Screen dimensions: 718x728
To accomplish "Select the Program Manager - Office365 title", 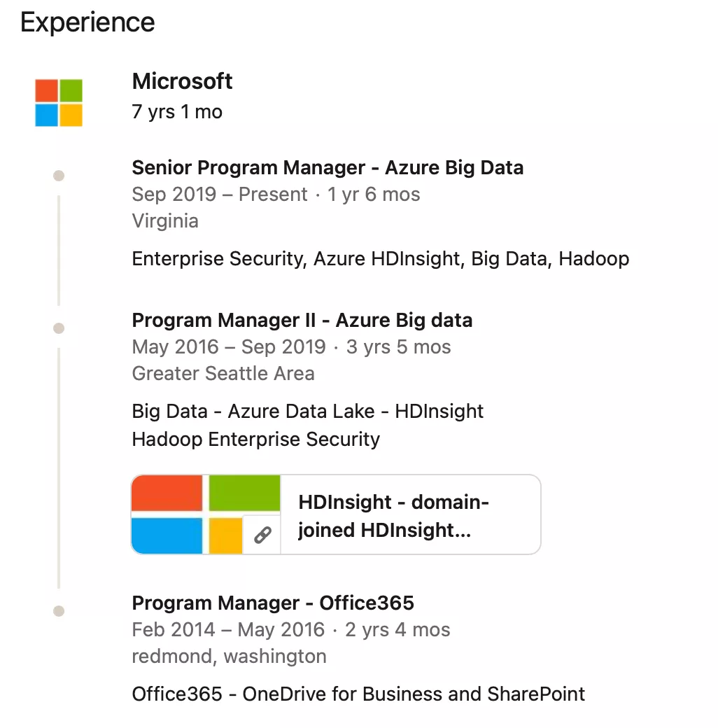I will tap(273, 603).
